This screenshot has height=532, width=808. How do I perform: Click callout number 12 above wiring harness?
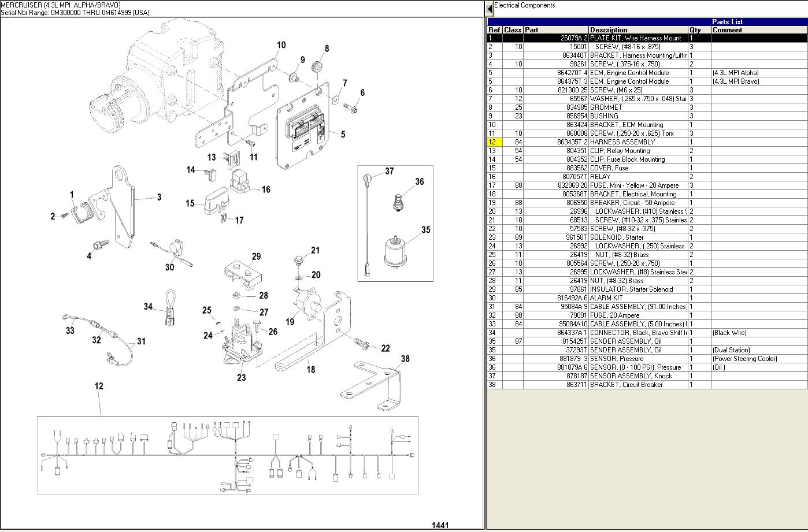(x=99, y=386)
